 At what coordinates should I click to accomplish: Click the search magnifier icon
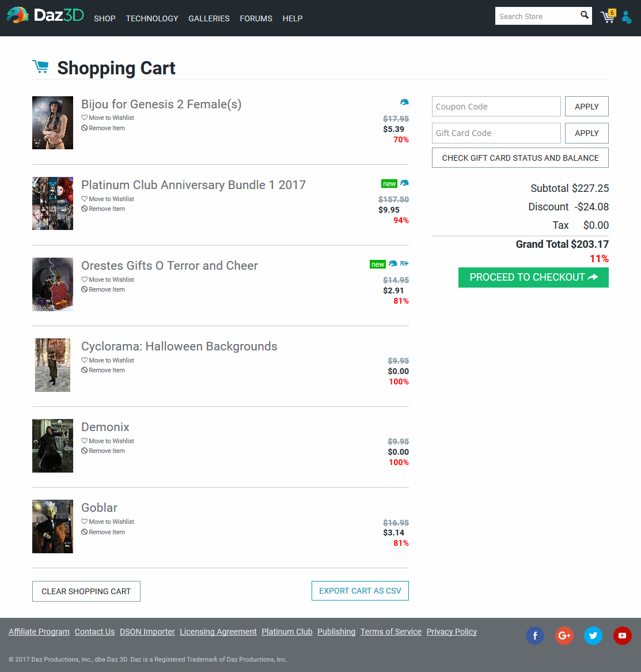[x=585, y=16]
